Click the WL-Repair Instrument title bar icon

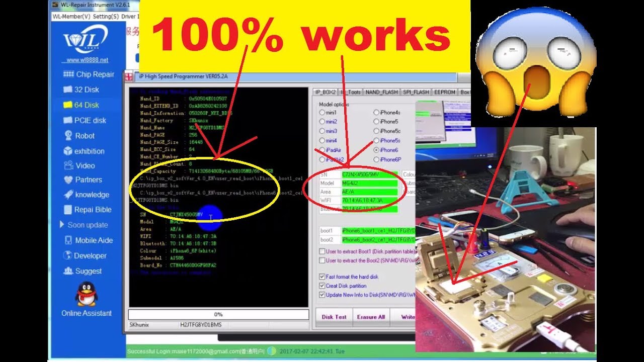[x=55, y=5]
